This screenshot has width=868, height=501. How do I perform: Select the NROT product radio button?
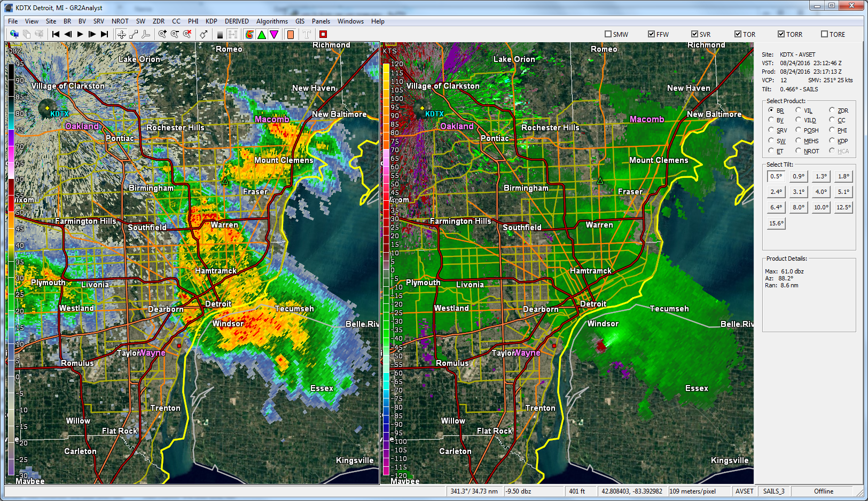[798, 151]
